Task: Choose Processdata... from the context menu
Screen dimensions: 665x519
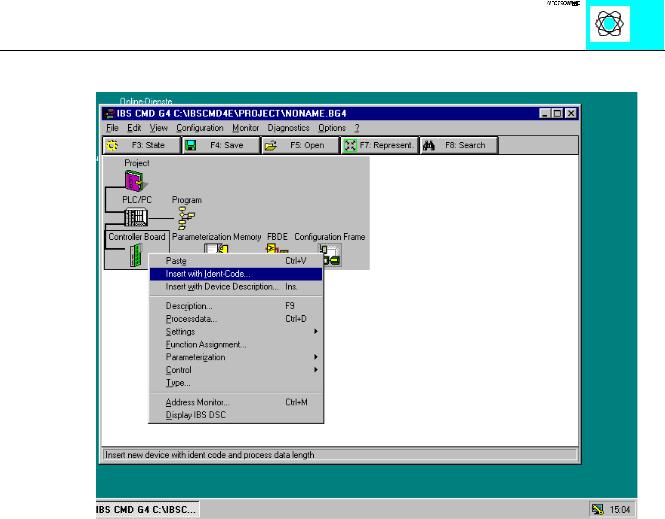Action: 236,318
